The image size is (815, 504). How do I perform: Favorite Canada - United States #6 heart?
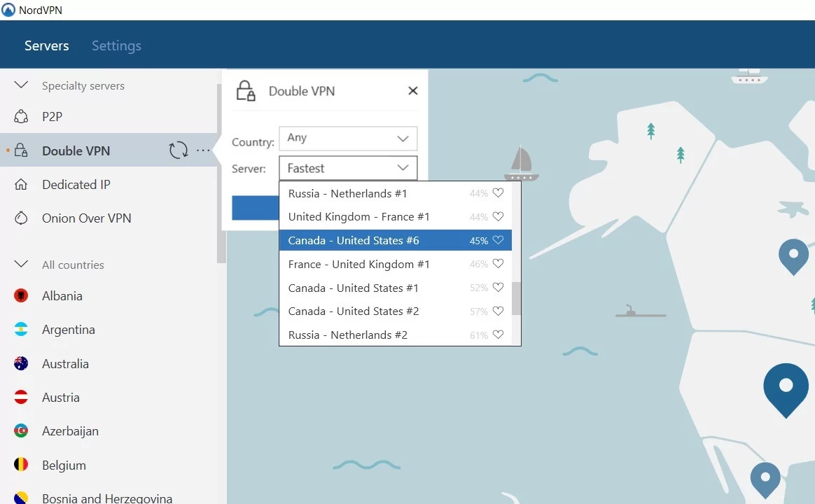498,240
